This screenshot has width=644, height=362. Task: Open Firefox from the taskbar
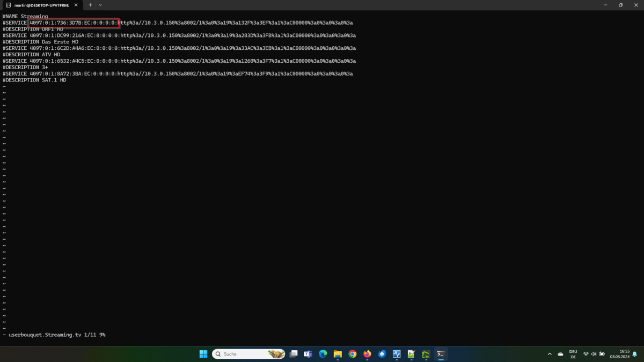point(367,354)
